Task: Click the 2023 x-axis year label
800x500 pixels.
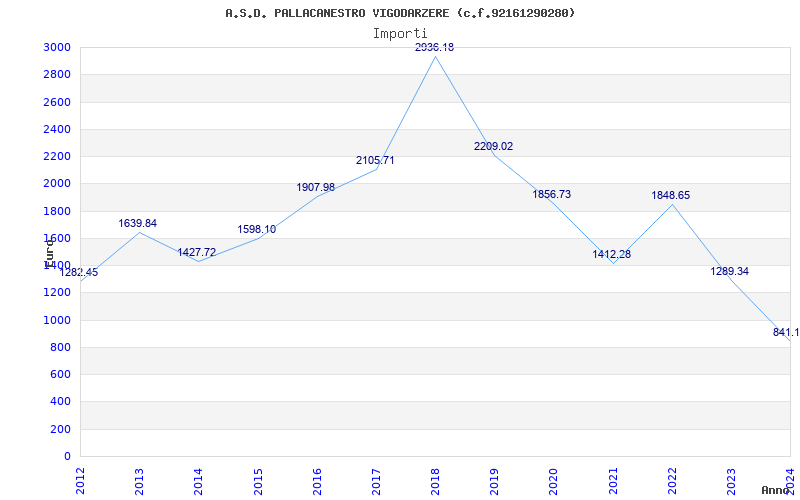Action: point(731,481)
